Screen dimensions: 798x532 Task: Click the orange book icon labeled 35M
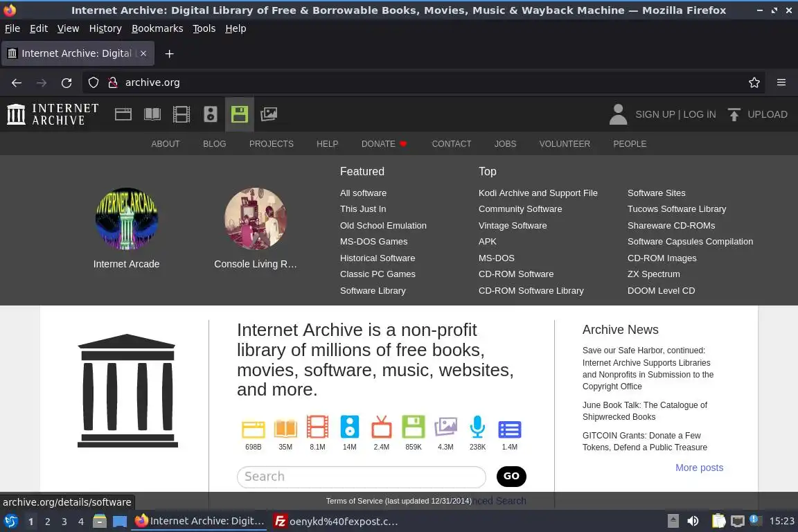(x=285, y=429)
